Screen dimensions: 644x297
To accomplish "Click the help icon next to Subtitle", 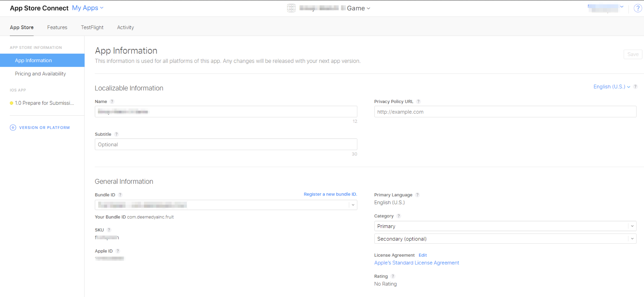I will tap(116, 134).
